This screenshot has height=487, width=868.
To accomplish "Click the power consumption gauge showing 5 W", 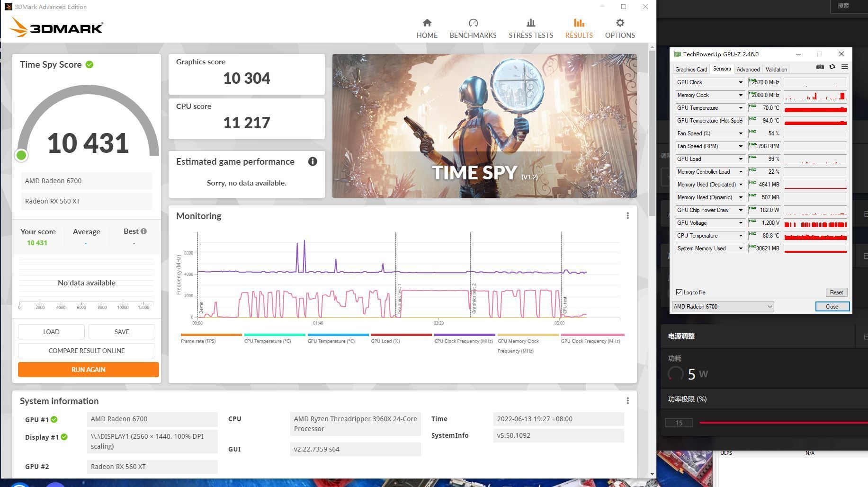I will point(675,374).
